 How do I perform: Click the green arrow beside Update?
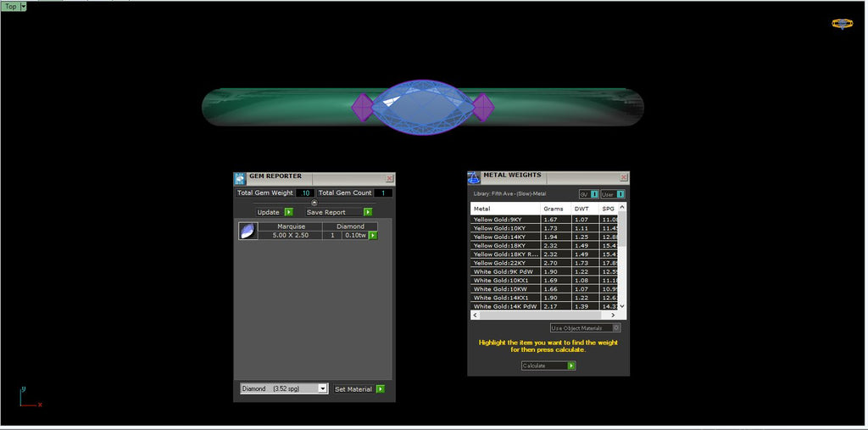click(288, 212)
